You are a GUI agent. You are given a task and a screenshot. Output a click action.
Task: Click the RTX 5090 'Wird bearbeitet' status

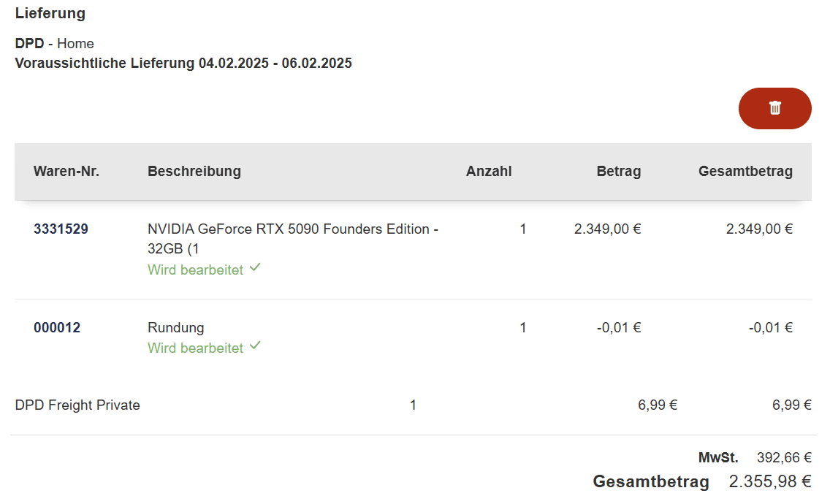[195, 270]
